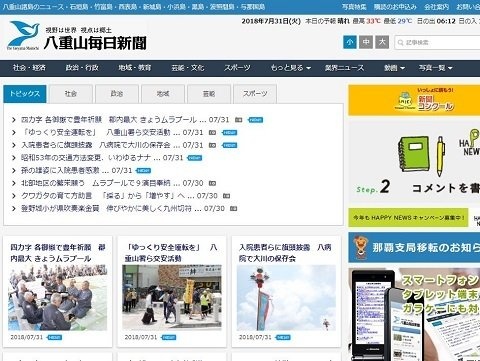Click the photo icon on the クワガタ row
Viewport: 480px width, 361px height.
pos(226,196)
